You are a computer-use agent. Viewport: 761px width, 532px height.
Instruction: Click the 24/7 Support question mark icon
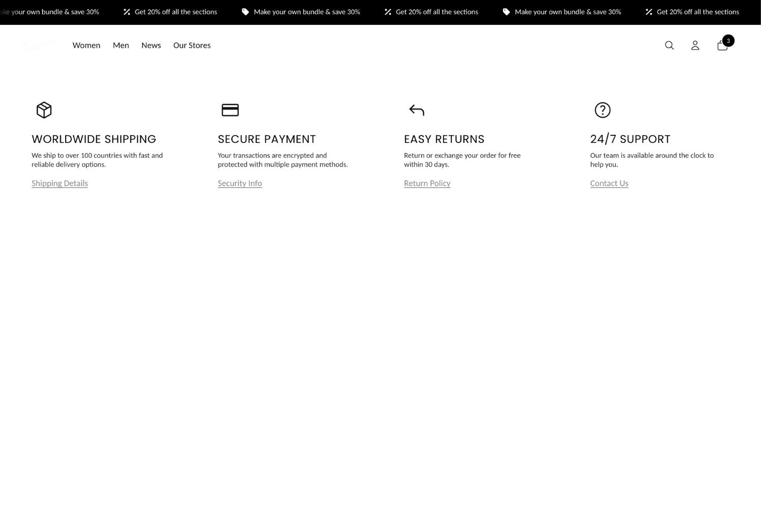click(602, 110)
